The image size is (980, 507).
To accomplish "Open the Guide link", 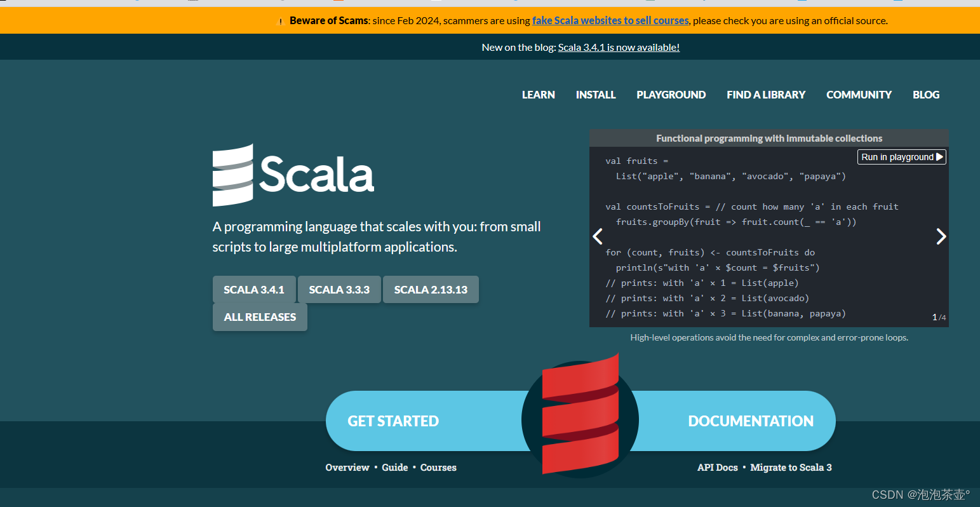I will click(x=395, y=468).
